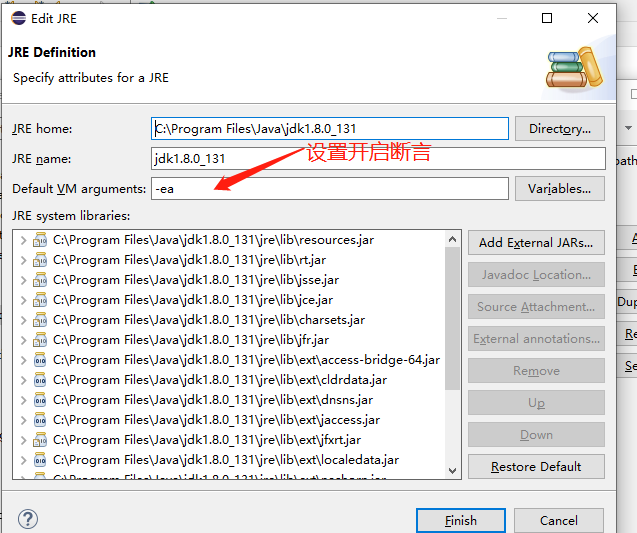The height and width of the screenshot is (533, 637).
Task: Click jar icon beside access-bridge-64.jar
Action: [x=40, y=360]
